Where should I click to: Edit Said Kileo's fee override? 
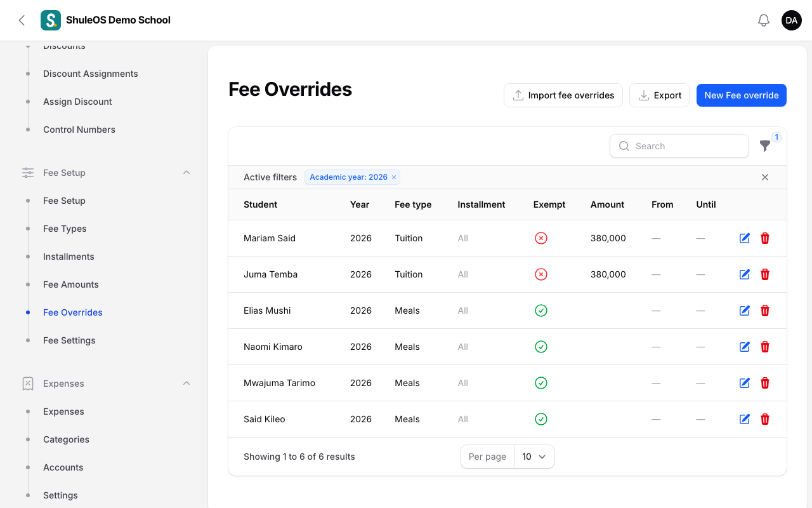(745, 419)
